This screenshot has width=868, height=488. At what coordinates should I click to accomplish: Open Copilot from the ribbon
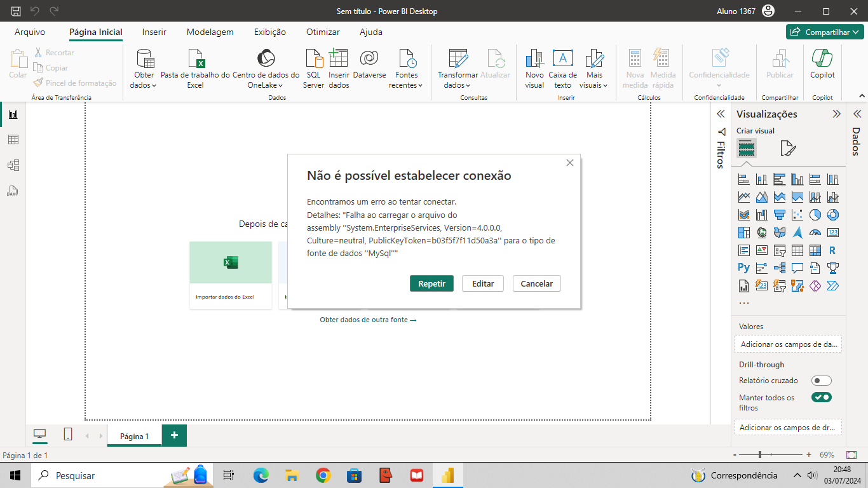click(822, 64)
